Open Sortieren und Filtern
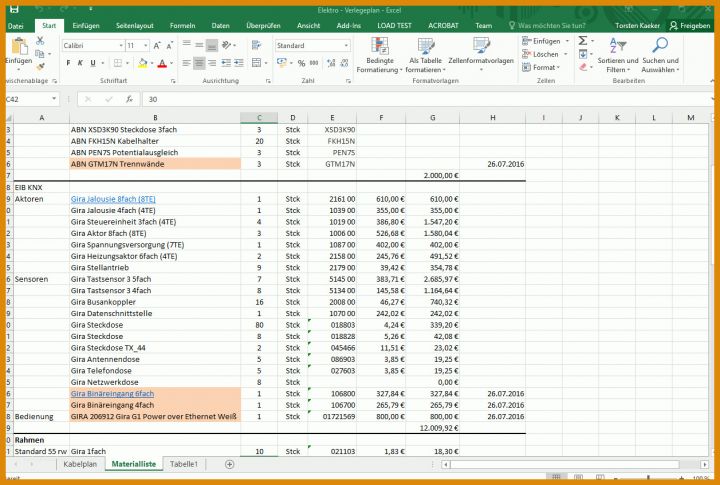 (618, 56)
